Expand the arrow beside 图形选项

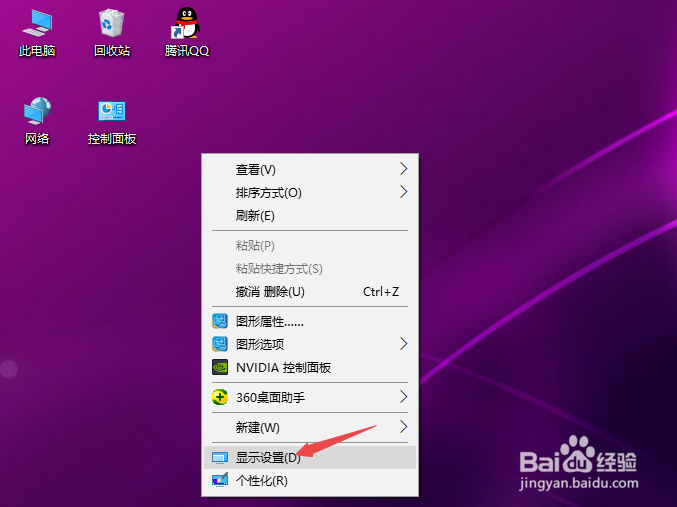point(403,344)
